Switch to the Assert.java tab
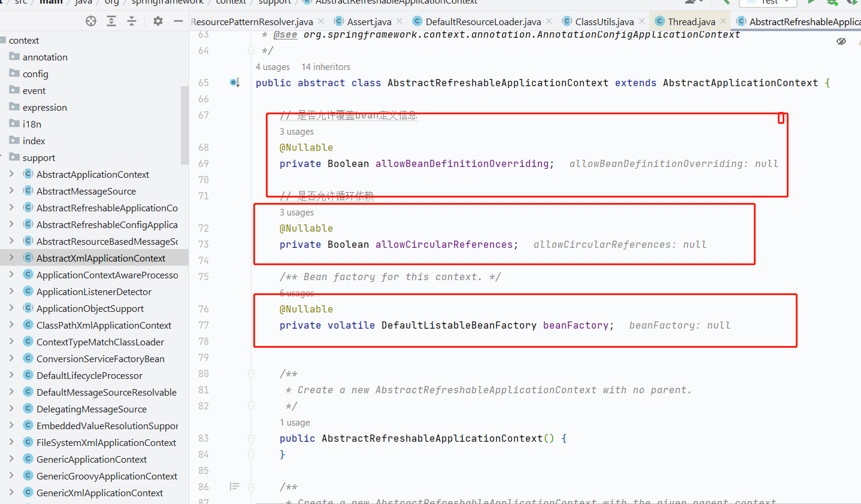The width and height of the screenshot is (861, 504). (x=369, y=22)
